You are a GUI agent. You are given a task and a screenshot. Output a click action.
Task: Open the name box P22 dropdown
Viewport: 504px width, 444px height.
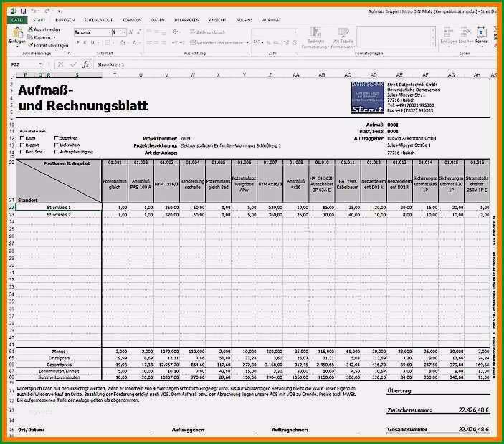pyautogui.click(x=40, y=64)
